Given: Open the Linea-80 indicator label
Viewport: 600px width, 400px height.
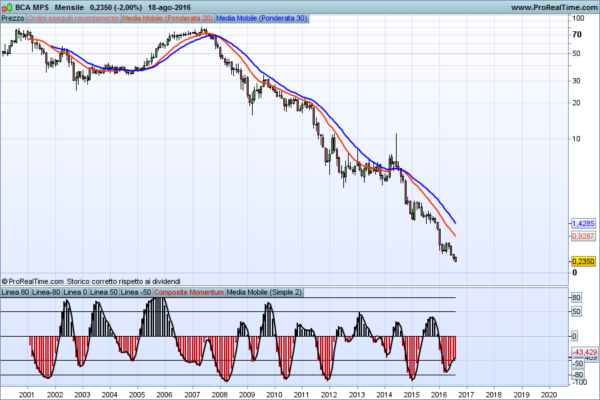Looking at the screenshot, I should click(46, 292).
